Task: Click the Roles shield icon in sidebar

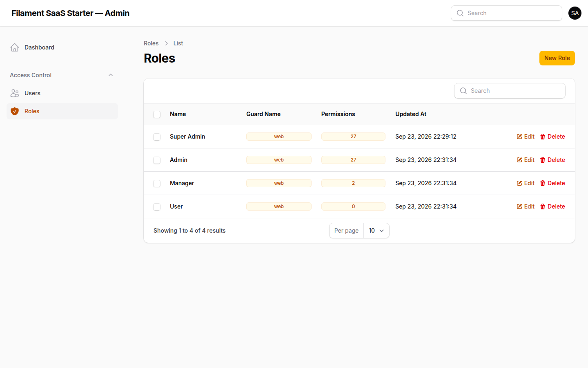Action: pyautogui.click(x=15, y=111)
